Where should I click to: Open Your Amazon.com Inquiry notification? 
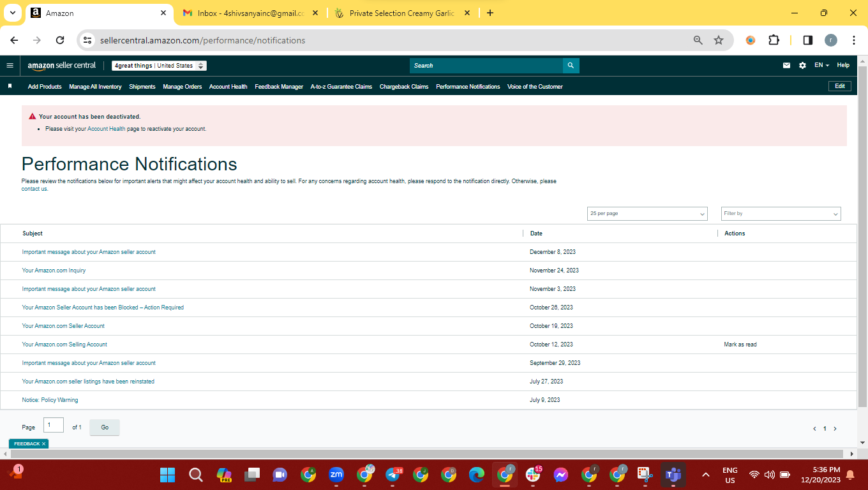(54, 271)
